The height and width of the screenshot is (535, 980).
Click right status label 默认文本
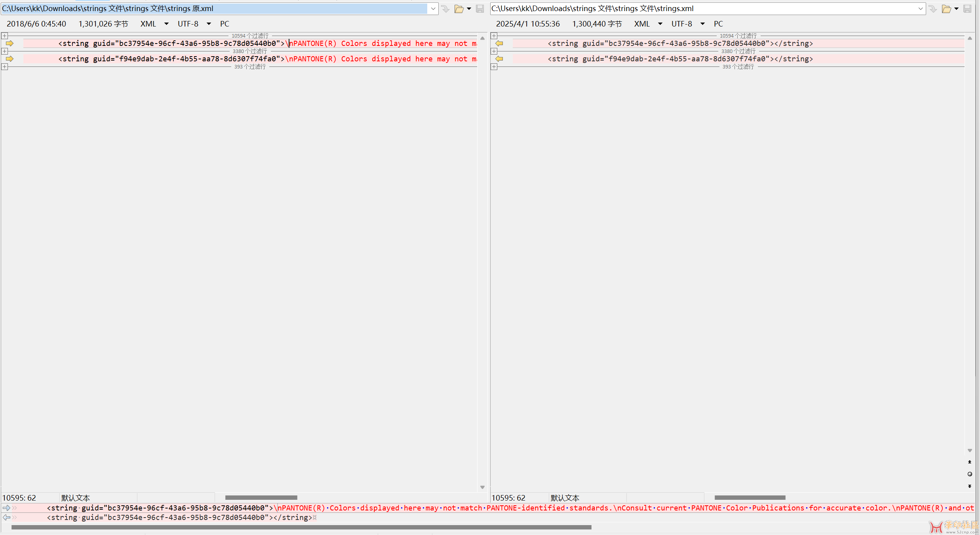[565, 498]
